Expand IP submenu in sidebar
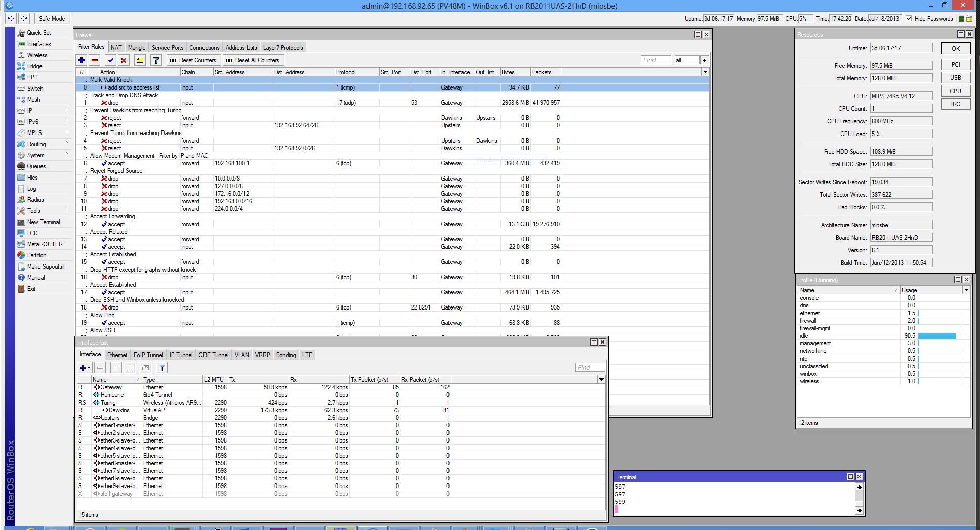980x530 pixels. click(67, 110)
